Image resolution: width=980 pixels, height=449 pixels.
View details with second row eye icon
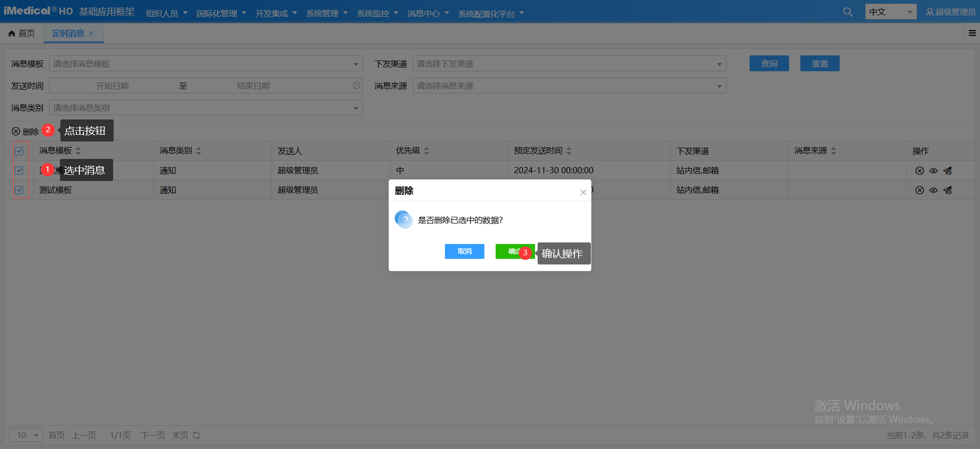(933, 190)
